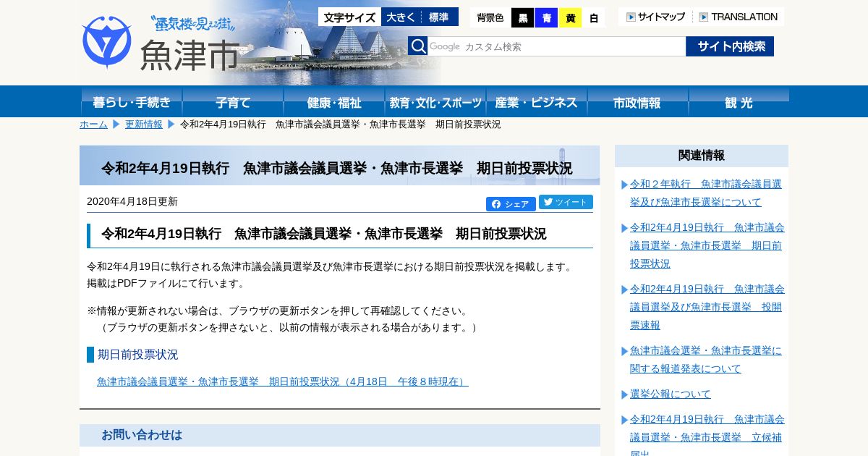The image size is (868, 456).
Task: Click the Uozu city emblem logo
Action: (107, 42)
